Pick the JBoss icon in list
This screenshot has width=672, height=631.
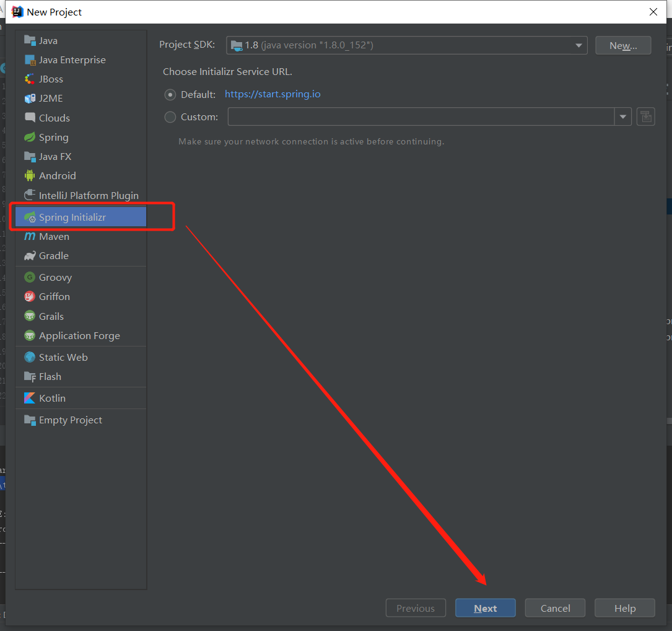pyautogui.click(x=30, y=79)
